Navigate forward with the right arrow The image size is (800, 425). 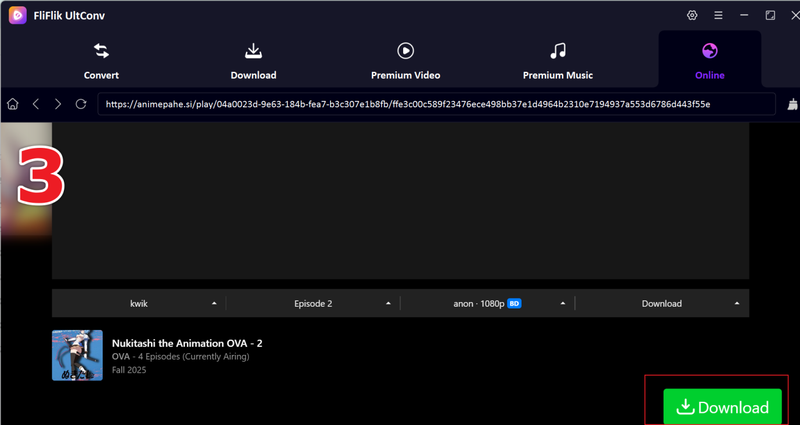pos(58,104)
